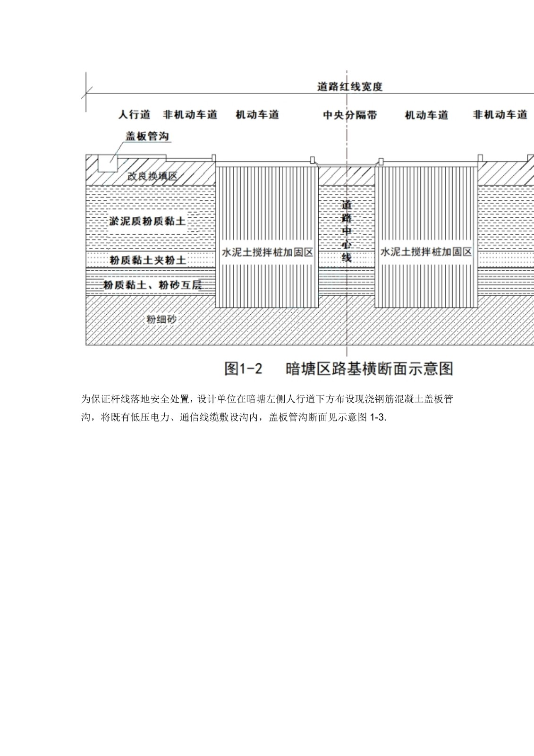Click the cover trench box under sidewalk
The height and width of the screenshot is (756, 534).
[108, 163]
